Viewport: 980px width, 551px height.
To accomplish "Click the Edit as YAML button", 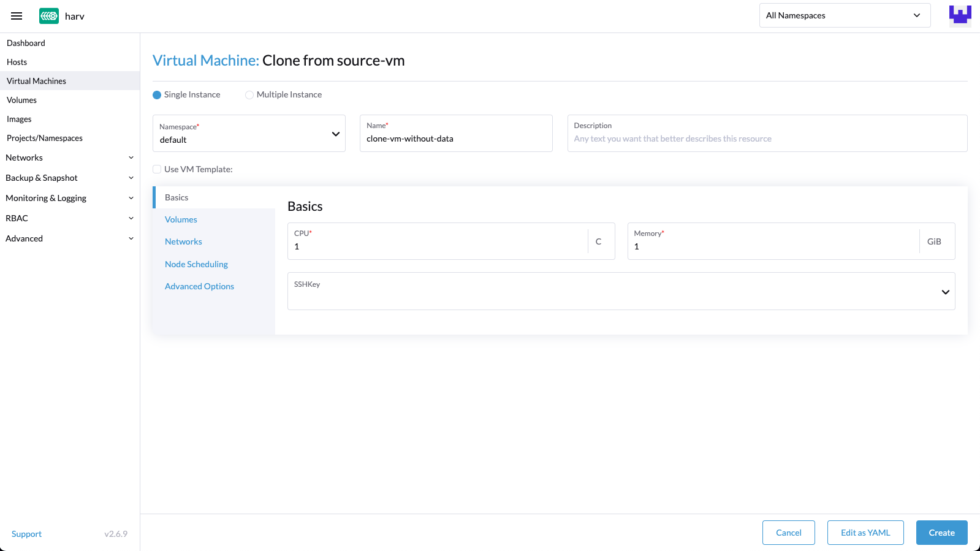I will click(x=865, y=533).
